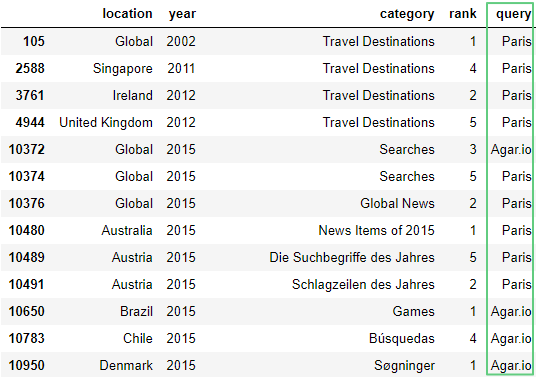Click News Items of 2015 cell
Viewport: 536px width, 377px height.
[376, 230]
